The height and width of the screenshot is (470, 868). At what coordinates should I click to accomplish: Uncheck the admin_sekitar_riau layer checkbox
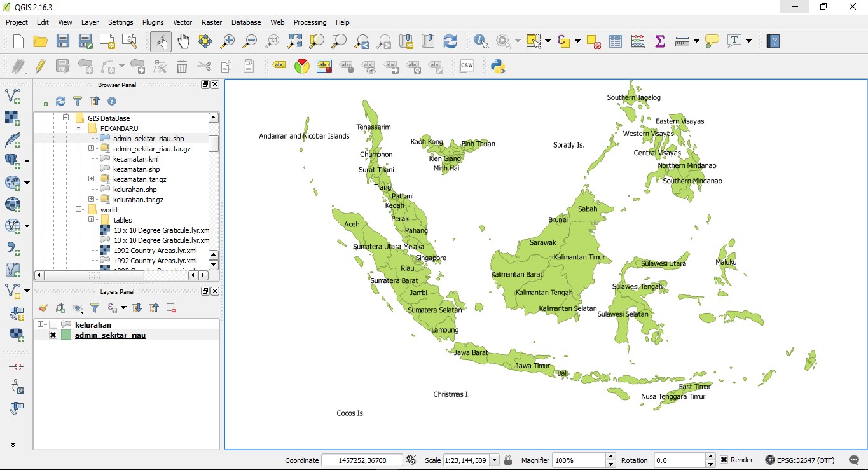tap(53, 335)
